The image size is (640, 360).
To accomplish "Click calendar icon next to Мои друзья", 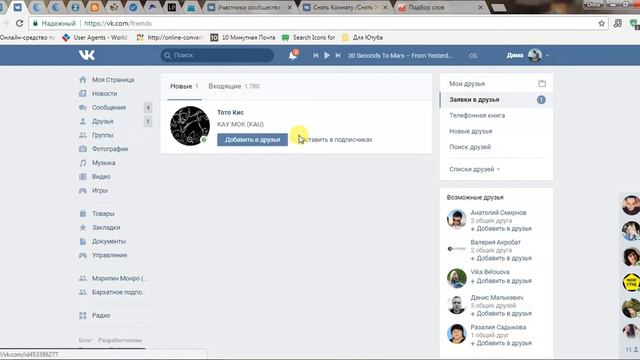I will coord(542,84).
